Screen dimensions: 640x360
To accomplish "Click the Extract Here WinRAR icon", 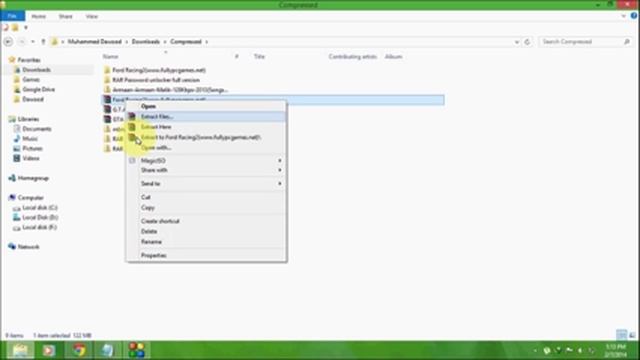I will point(132,127).
